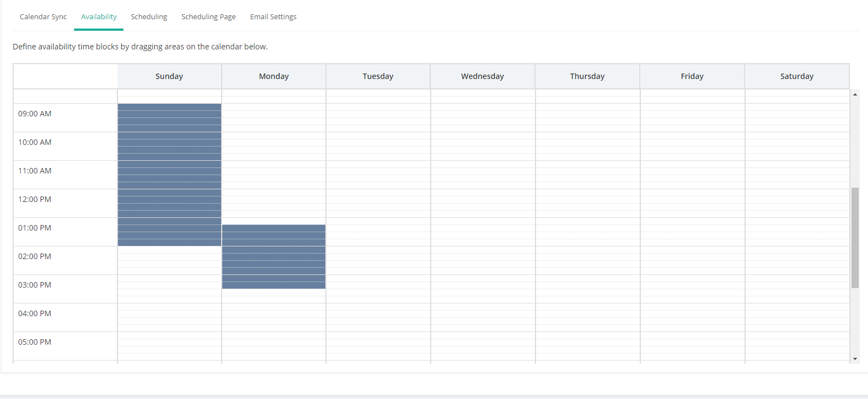Click the Sunday 03:00 PM slot
The width and height of the screenshot is (868, 399).
[x=170, y=289]
